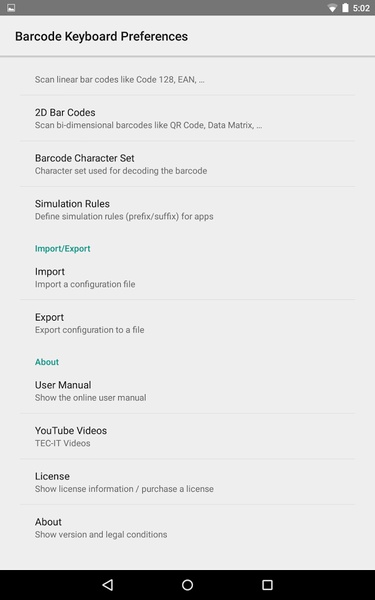Screen dimensions: 375x600
Task: Select Import a configuration file
Action: (188, 277)
